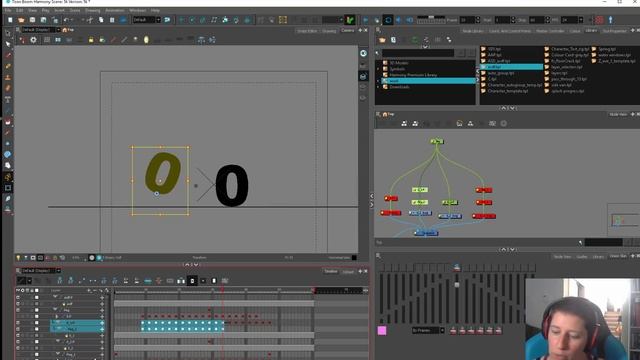Click the orange folder icon in the Library toolbar
The width and height of the screenshot is (640, 360).
(382, 40)
